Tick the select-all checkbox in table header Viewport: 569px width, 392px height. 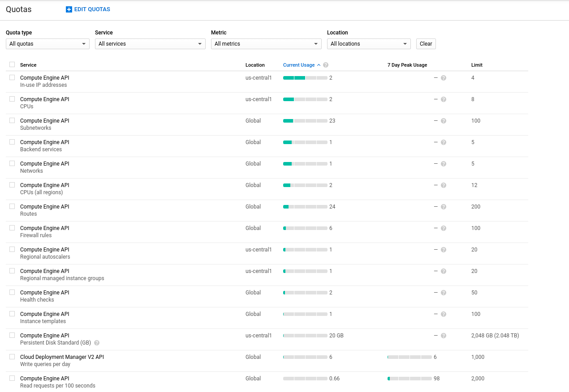pyautogui.click(x=12, y=64)
